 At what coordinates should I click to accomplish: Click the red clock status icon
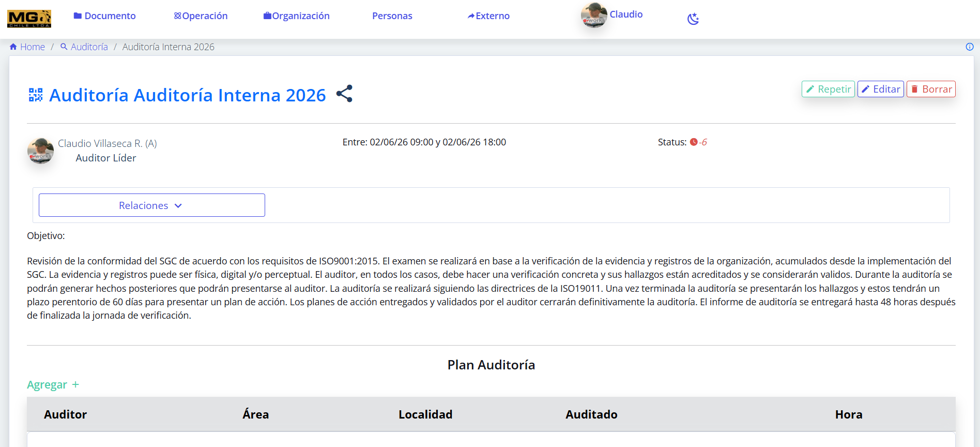pos(694,142)
